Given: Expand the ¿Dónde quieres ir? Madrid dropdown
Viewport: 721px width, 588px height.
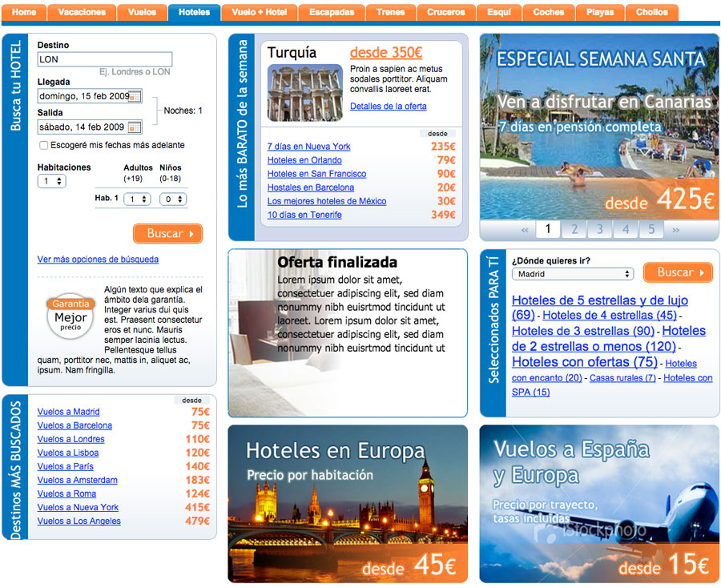Looking at the screenshot, I should click(572, 274).
